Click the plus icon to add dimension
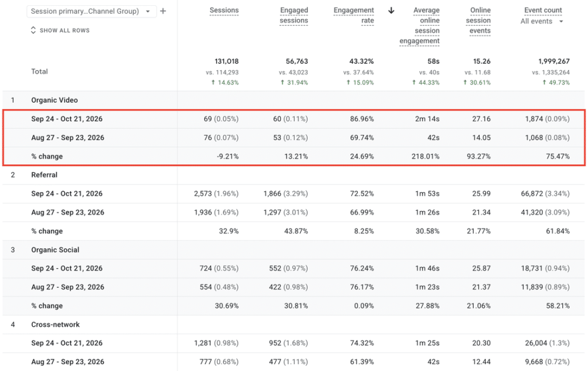The width and height of the screenshot is (588, 371). point(163,11)
